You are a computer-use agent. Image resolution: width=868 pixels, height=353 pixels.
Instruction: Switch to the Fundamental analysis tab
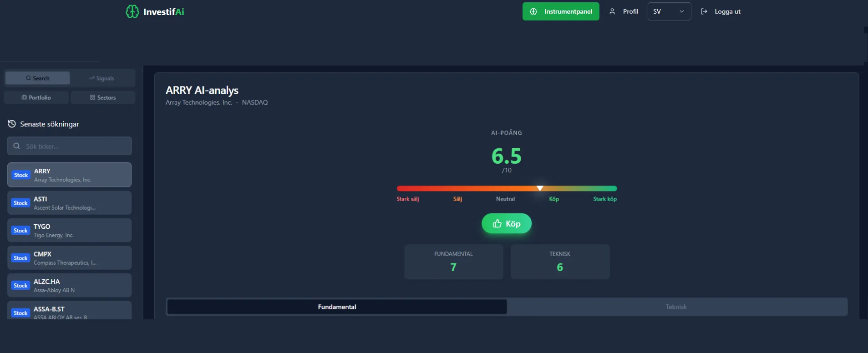(x=337, y=307)
